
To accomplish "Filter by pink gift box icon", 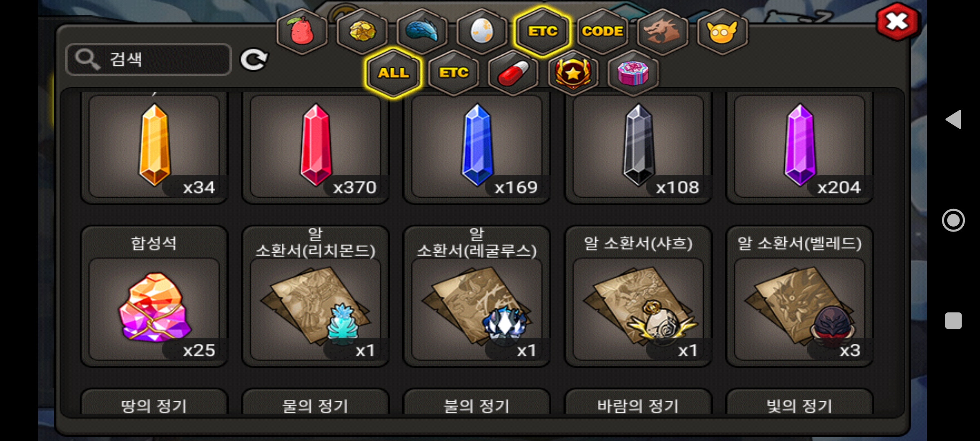I will point(633,73).
